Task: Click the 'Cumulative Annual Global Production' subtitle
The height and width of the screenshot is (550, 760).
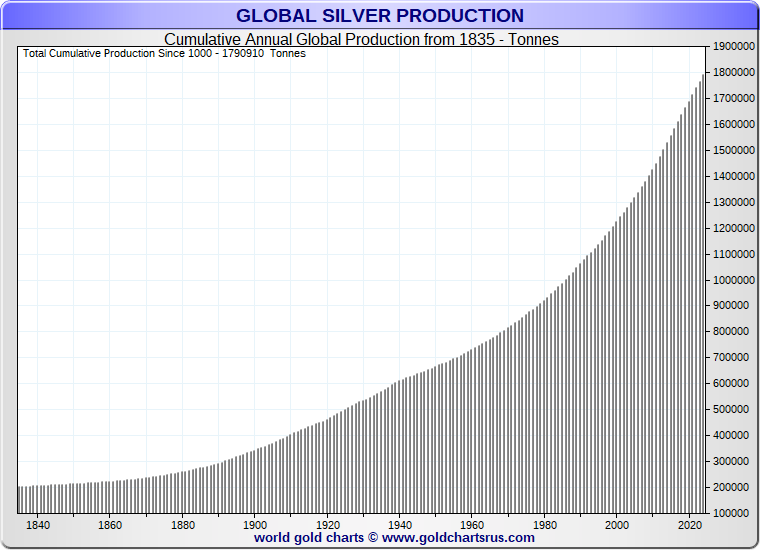Action: (x=361, y=39)
